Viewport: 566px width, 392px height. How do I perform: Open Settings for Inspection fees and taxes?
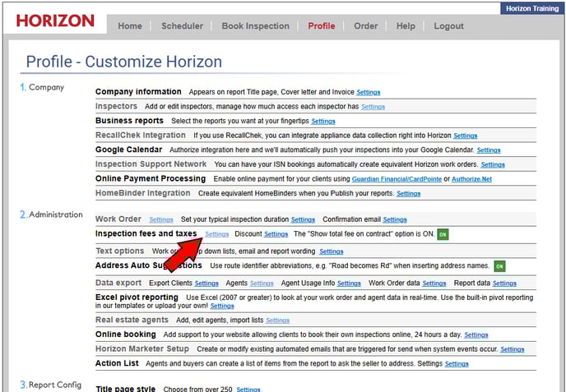(217, 235)
